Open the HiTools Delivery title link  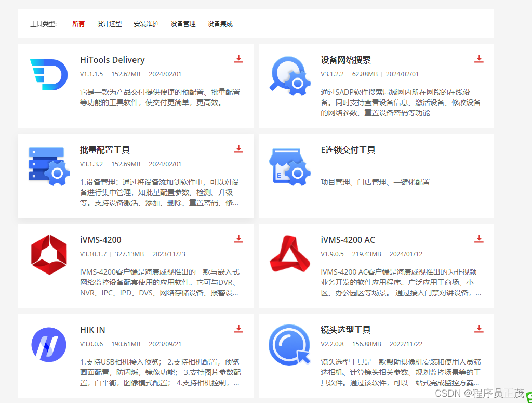pyautogui.click(x=112, y=60)
